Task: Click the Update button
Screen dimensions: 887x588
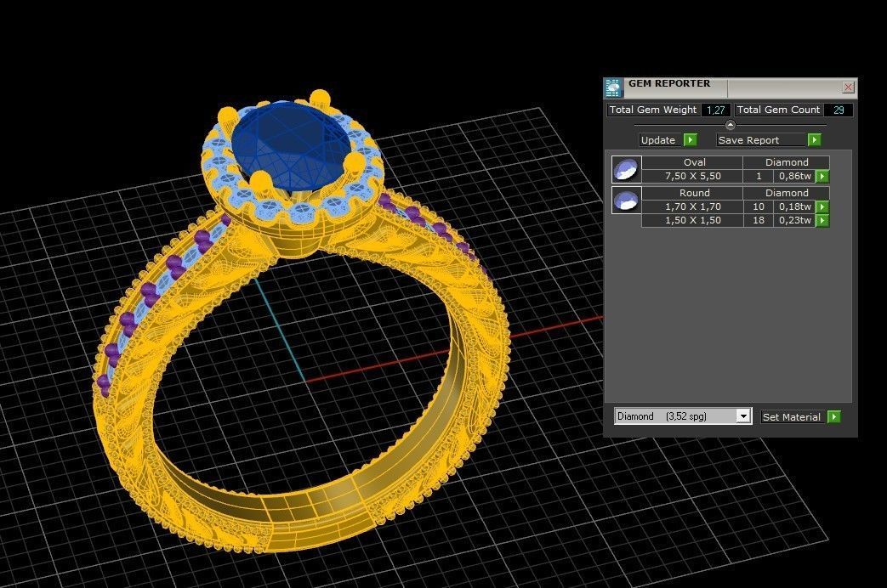Action: point(658,140)
